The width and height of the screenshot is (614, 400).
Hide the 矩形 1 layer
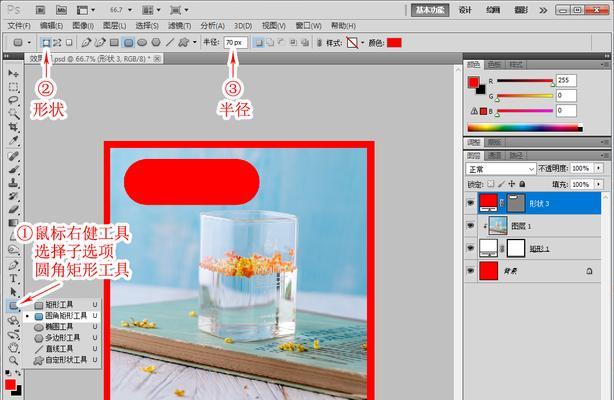pos(471,248)
